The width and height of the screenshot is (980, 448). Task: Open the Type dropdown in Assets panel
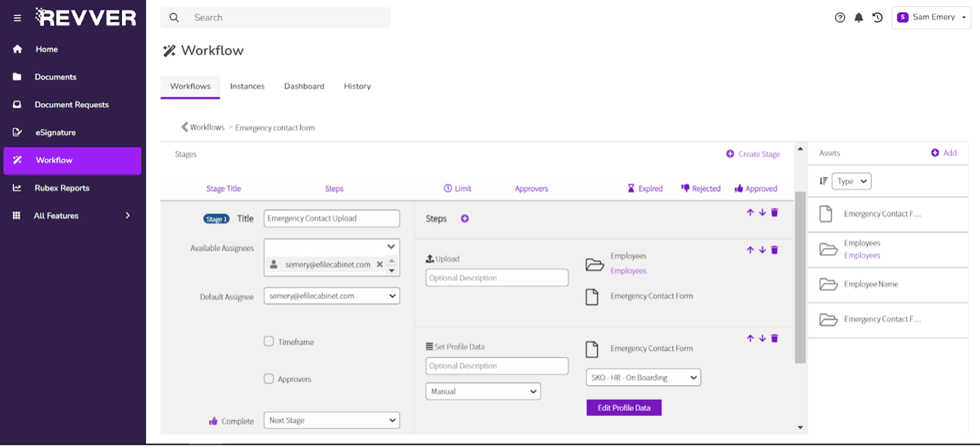pyautogui.click(x=851, y=180)
